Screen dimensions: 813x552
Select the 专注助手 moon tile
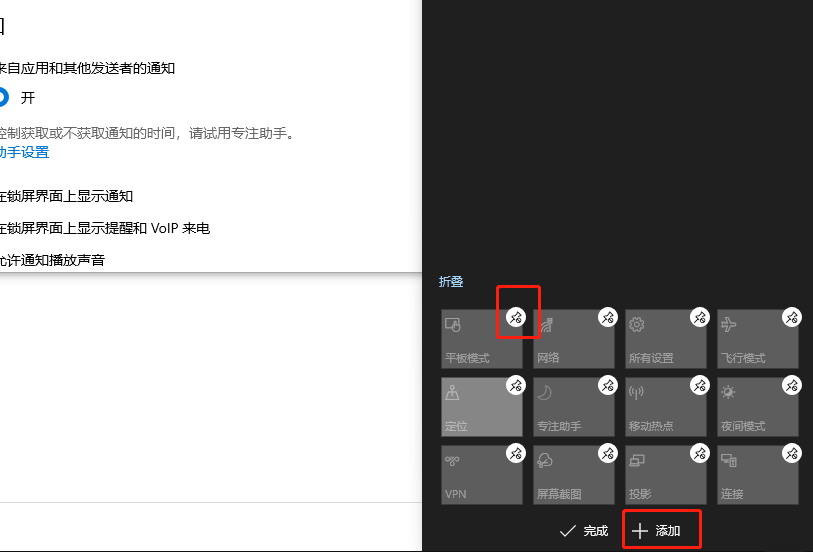click(x=573, y=407)
